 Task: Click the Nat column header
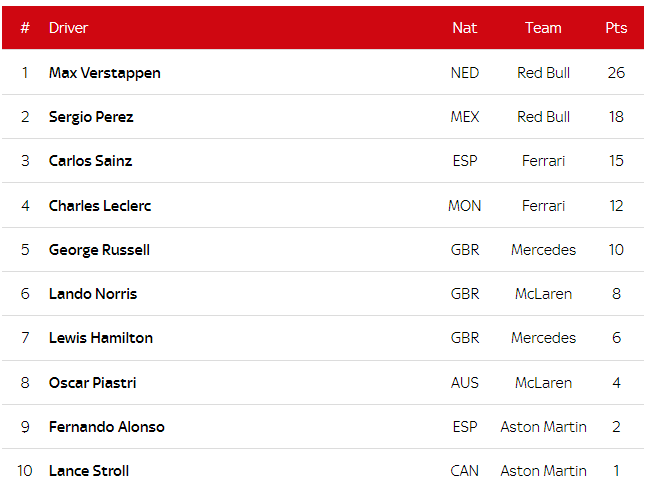click(464, 28)
